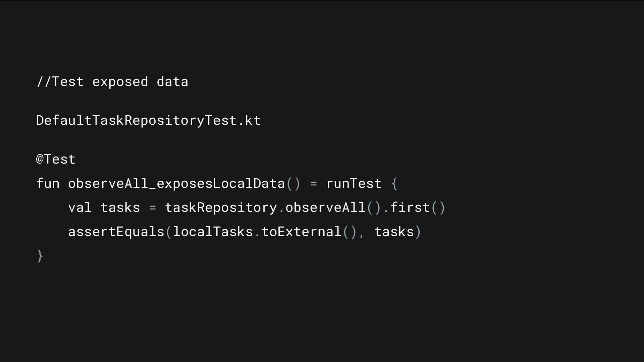Viewport: 644px width, 362px height.
Task: Click the //Test exposed data comment
Action: point(112,82)
